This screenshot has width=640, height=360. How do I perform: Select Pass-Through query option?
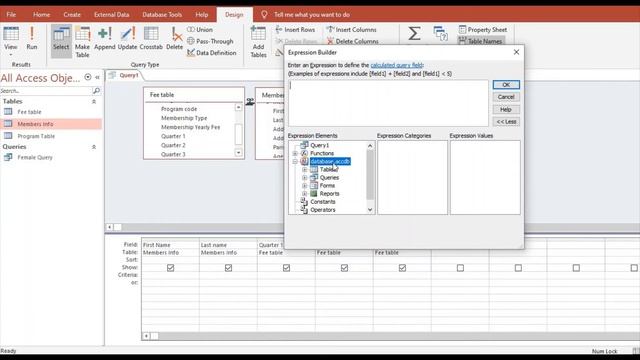click(210, 41)
